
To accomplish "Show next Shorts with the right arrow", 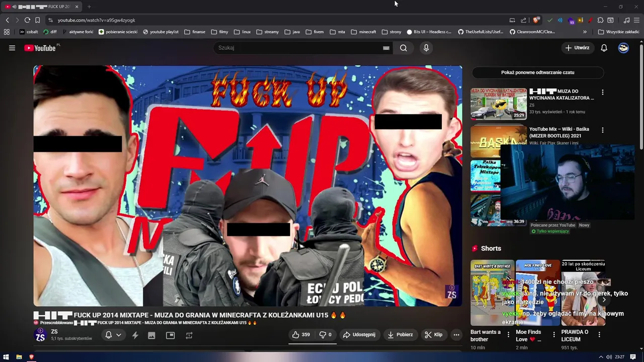I will (604, 300).
